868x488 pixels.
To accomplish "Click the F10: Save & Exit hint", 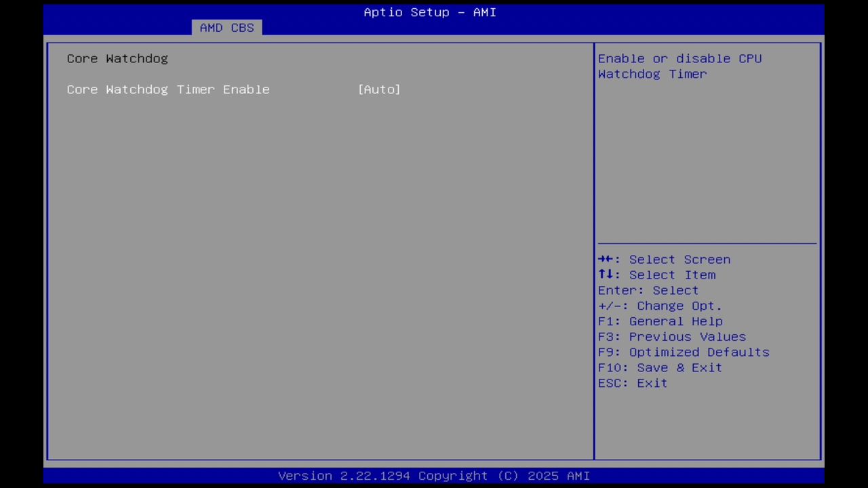I will (x=659, y=367).
